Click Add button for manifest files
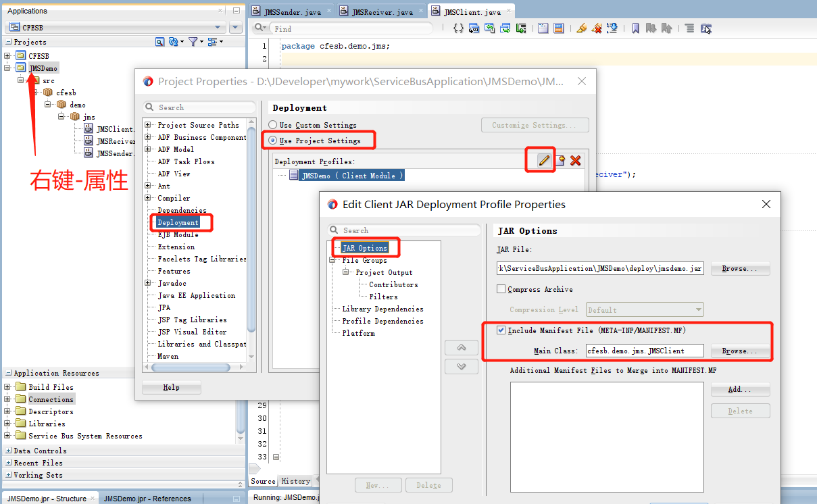Viewport: 817px width, 504px height. point(740,389)
